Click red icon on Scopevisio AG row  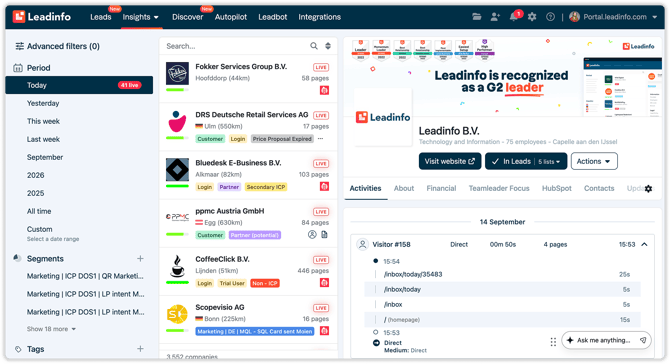point(324,331)
